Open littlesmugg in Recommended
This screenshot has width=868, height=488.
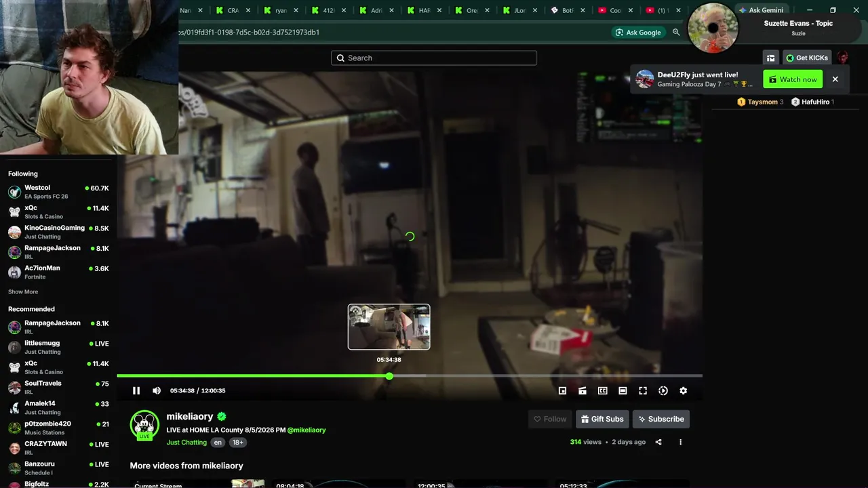tap(58, 348)
